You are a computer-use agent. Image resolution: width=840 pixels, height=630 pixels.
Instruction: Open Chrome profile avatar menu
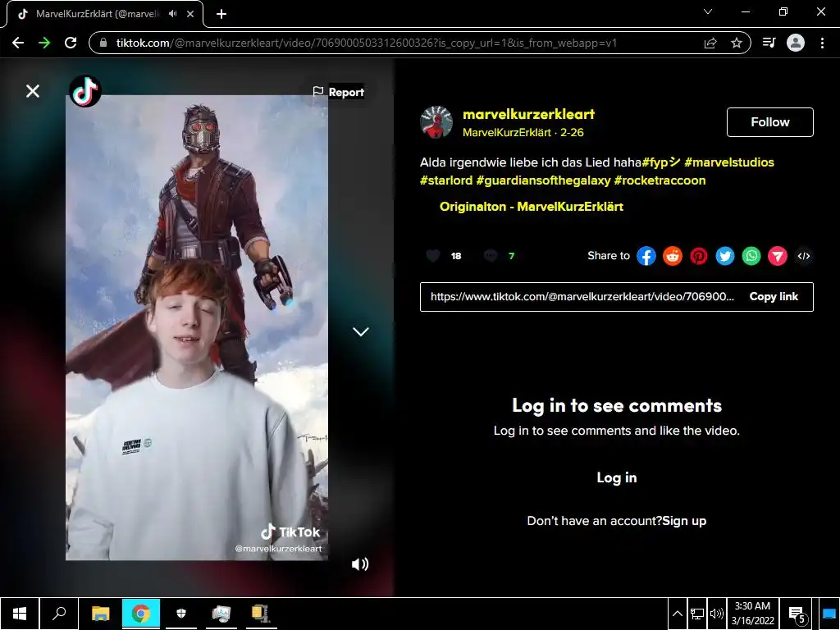pyautogui.click(x=796, y=43)
